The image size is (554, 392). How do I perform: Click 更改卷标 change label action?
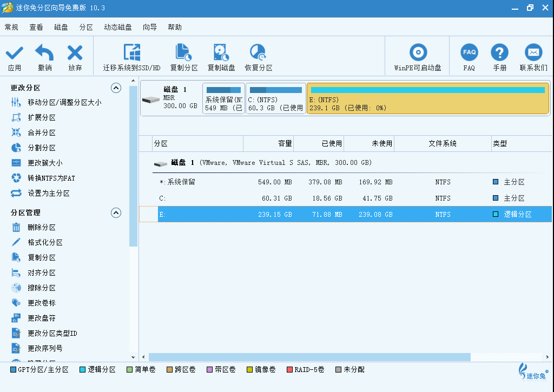[41, 303]
